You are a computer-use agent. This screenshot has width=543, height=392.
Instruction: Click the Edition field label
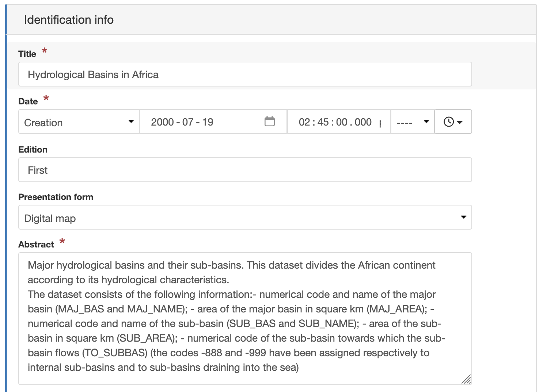[33, 150]
